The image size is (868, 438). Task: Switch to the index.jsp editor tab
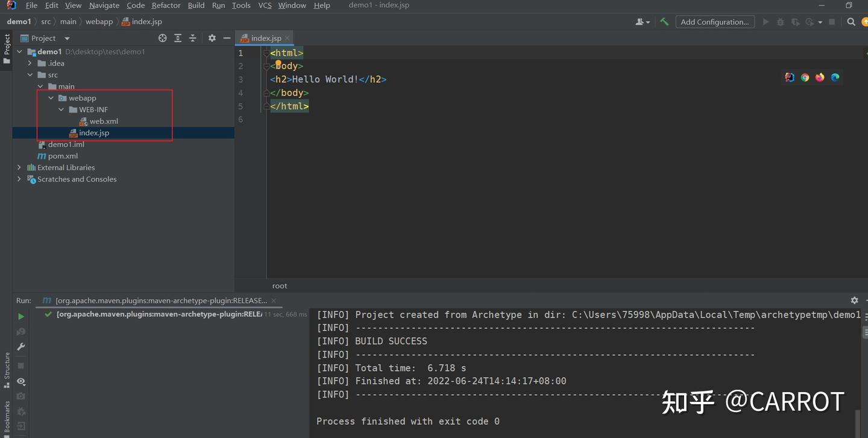[x=266, y=38]
